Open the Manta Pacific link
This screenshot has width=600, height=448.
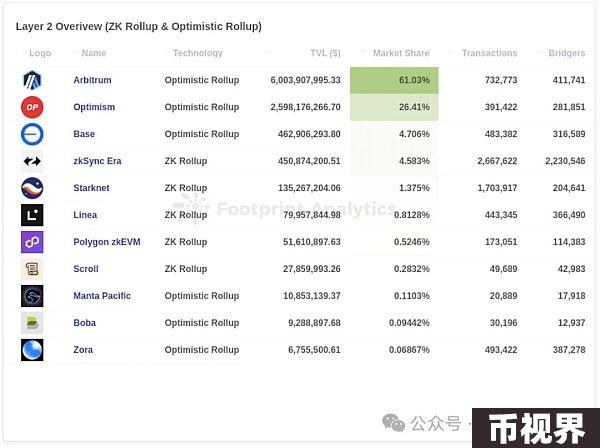102,296
